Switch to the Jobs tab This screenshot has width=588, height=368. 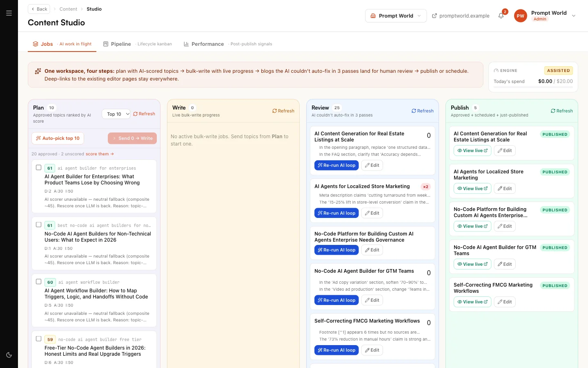(x=62, y=44)
